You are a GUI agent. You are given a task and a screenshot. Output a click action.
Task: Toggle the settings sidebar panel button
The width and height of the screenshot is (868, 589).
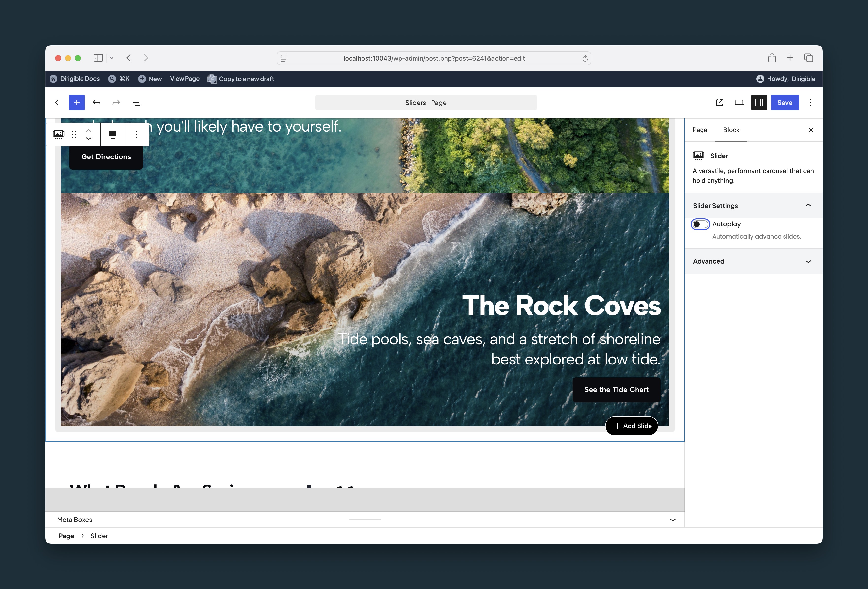tap(759, 103)
